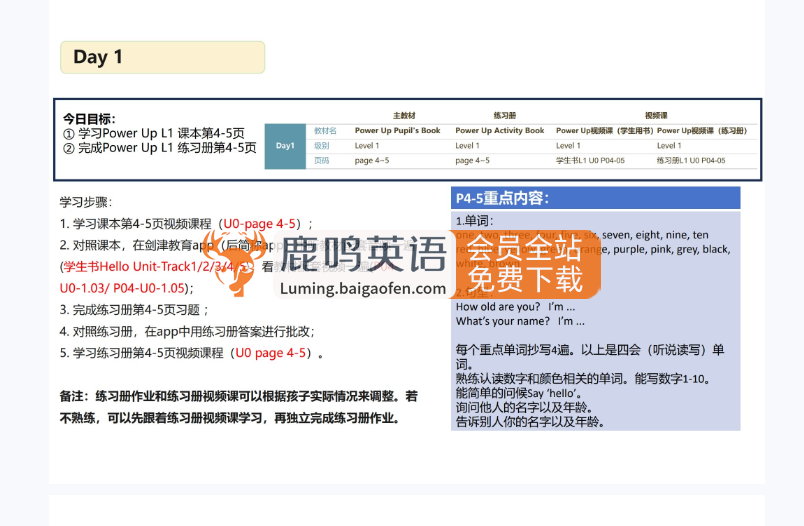Click the 学生书L1 U0 P04-05 table cell
Image resolution: width=804 pixels, height=526 pixels.
pos(590,160)
